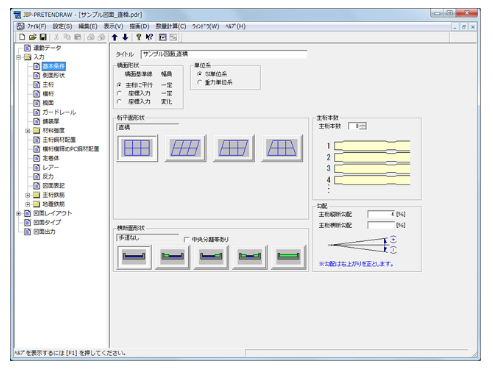The width and height of the screenshot is (493, 373).
Task: Open ガードレール in the tree
Action: 59,112
